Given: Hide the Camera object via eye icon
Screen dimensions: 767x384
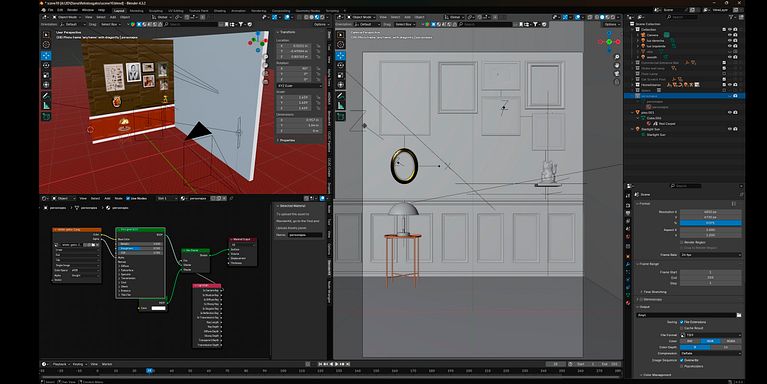Looking at the screenshot, I should tap(729, 35).
